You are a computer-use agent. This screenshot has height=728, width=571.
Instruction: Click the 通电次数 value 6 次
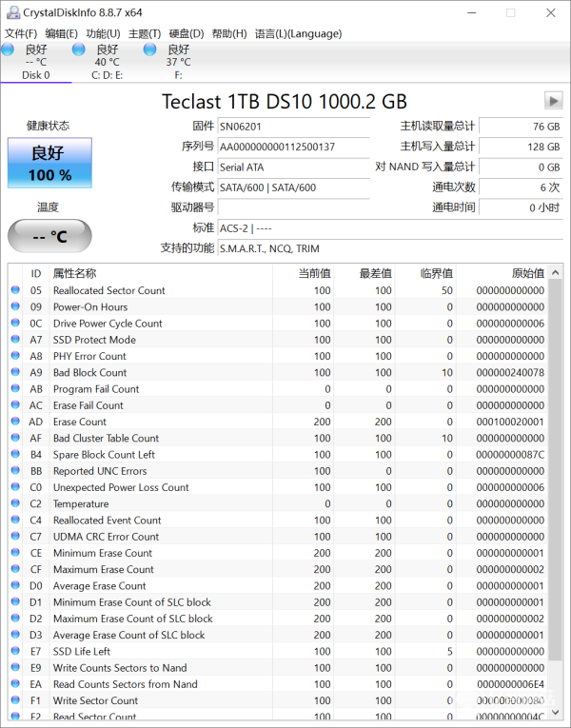pyautogui.click(x=521, y=187)
